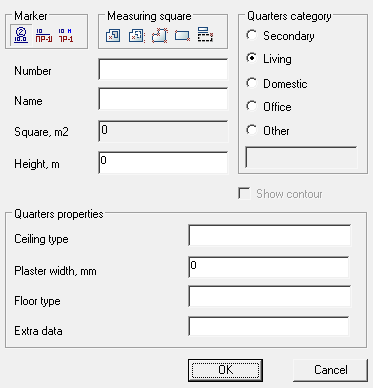Choose the third marker style without underline
The image size is (373, 388).
[x=66, y=35]
